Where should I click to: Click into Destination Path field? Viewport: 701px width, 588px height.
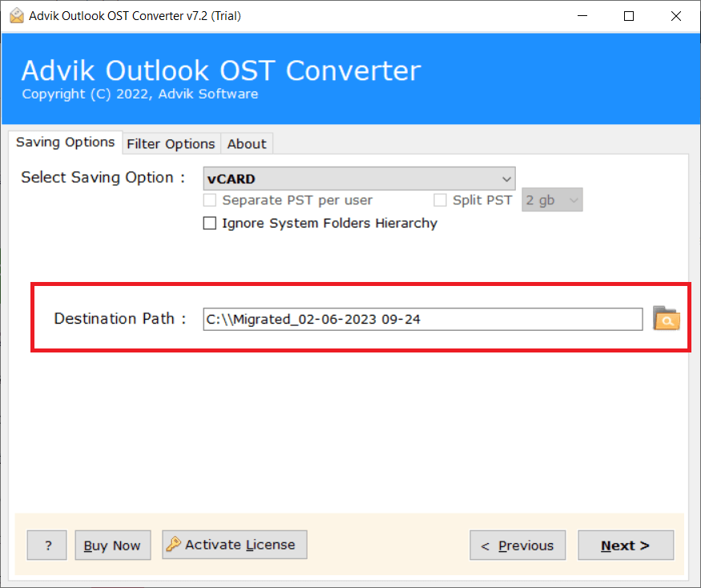click(423, 320)
